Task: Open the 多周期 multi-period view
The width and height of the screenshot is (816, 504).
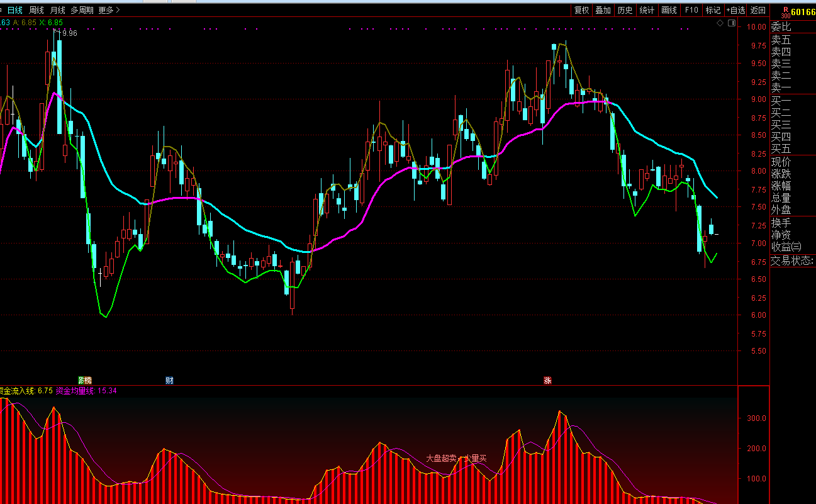Action: (x=82, y=10)
